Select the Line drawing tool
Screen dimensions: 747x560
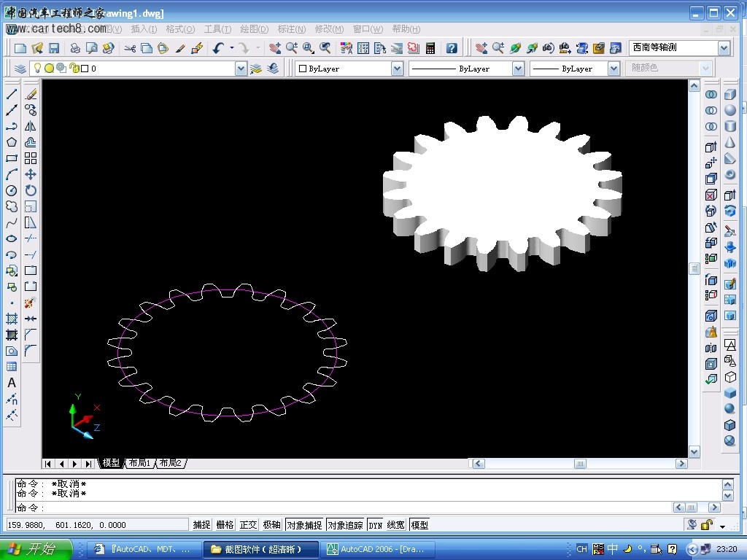(12, 94)
